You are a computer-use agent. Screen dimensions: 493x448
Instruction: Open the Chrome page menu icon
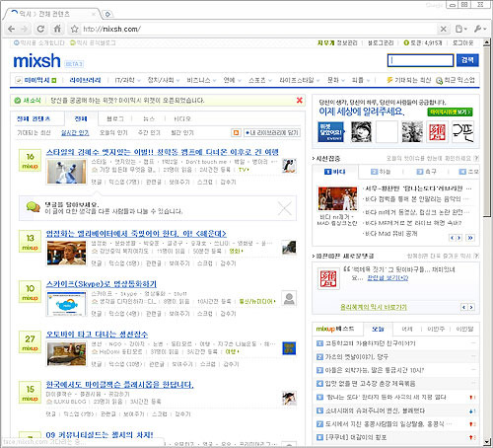click(x=460, y=29)
